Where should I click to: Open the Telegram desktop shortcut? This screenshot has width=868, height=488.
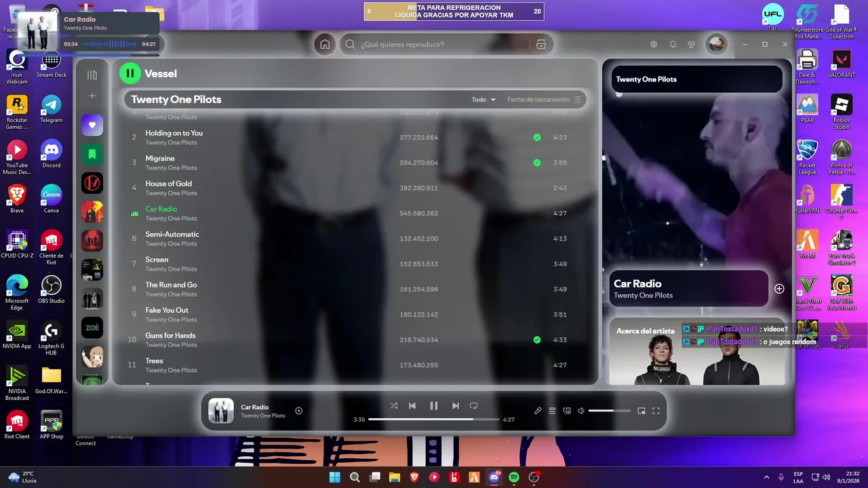52,109
